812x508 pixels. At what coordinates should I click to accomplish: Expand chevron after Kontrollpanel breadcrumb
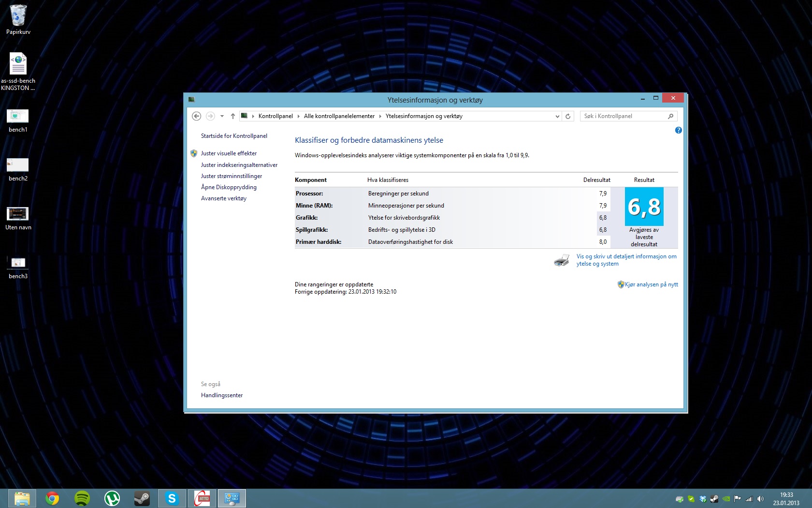tap(299, 116)
